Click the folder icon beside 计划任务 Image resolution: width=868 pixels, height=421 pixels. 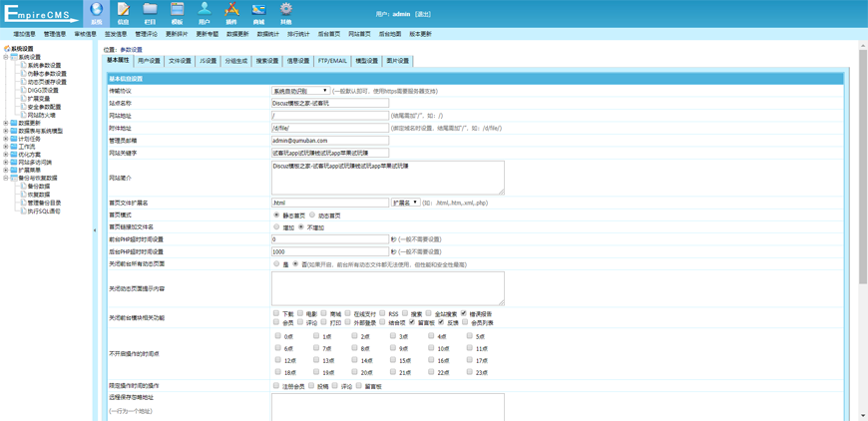[x=14, y=139]
